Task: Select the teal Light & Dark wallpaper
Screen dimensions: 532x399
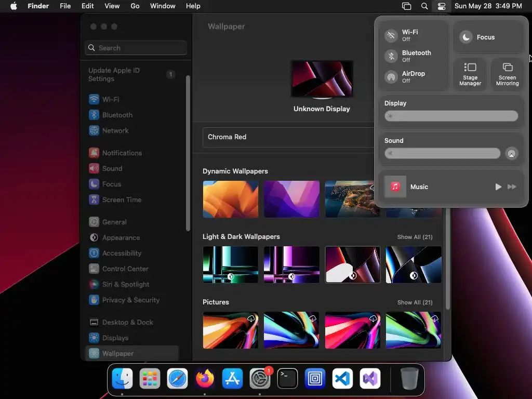Action: [x=230, y=264]
